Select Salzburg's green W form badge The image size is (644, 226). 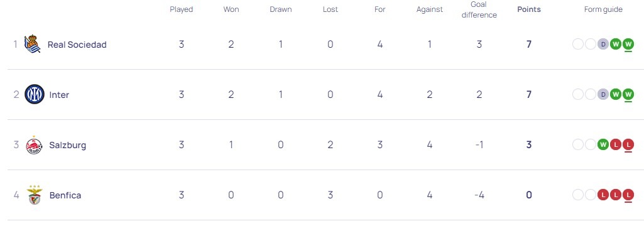click(x=603, y=145)
